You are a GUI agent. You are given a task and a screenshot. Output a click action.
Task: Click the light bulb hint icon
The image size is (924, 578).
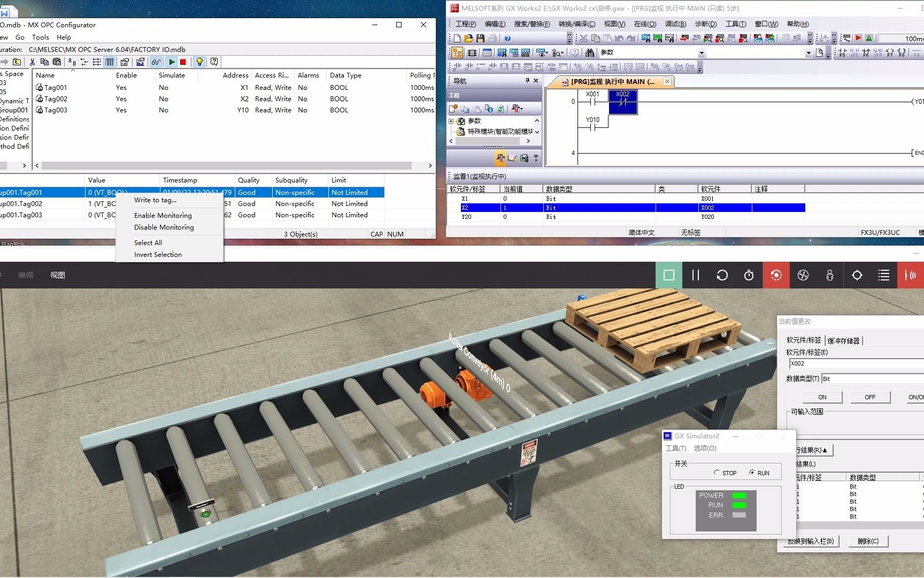coord(199,62)
